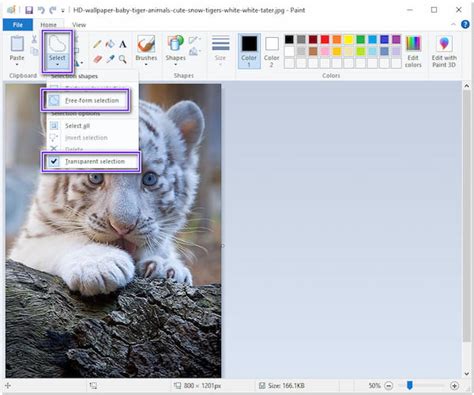Save the file using quick access icon
Screen dimensions: 474x395
29,10
